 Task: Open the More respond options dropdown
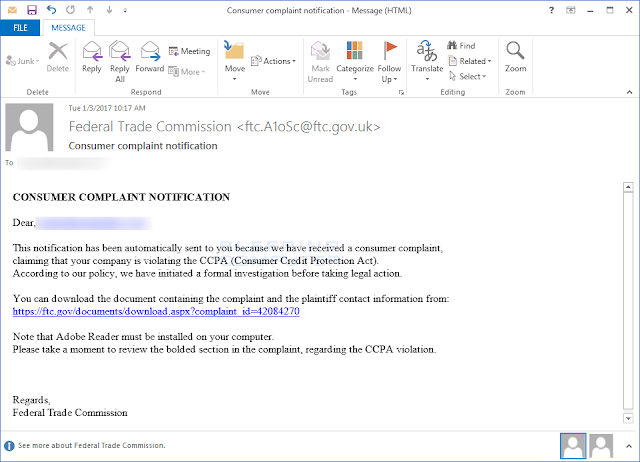187,72
